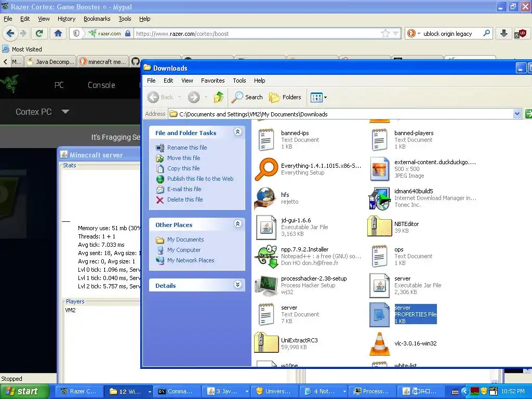This screenshot has height=399, width=532.
Task: Collapse the File and Folder Tasks panel
Action: click(238, 132)
